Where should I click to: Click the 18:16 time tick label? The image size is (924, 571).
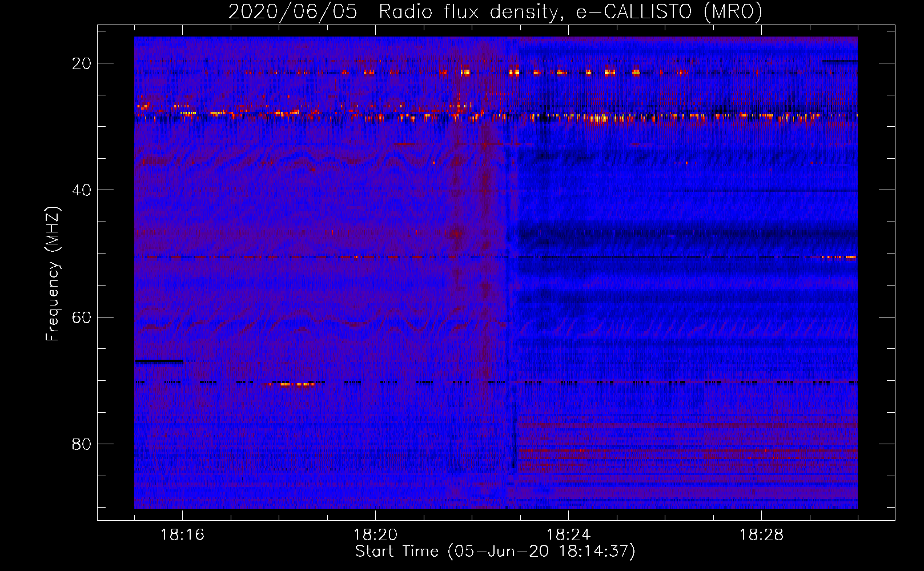[182, 535]
